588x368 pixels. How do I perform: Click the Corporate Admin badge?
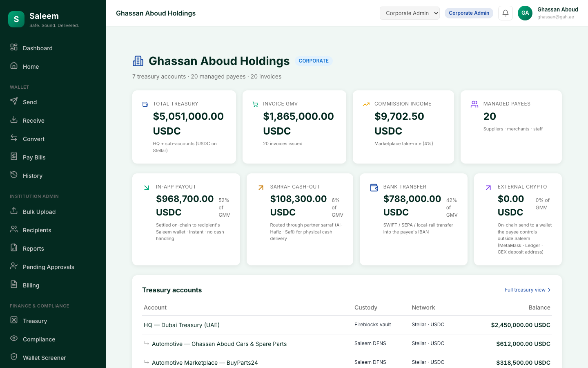point(469,13)
